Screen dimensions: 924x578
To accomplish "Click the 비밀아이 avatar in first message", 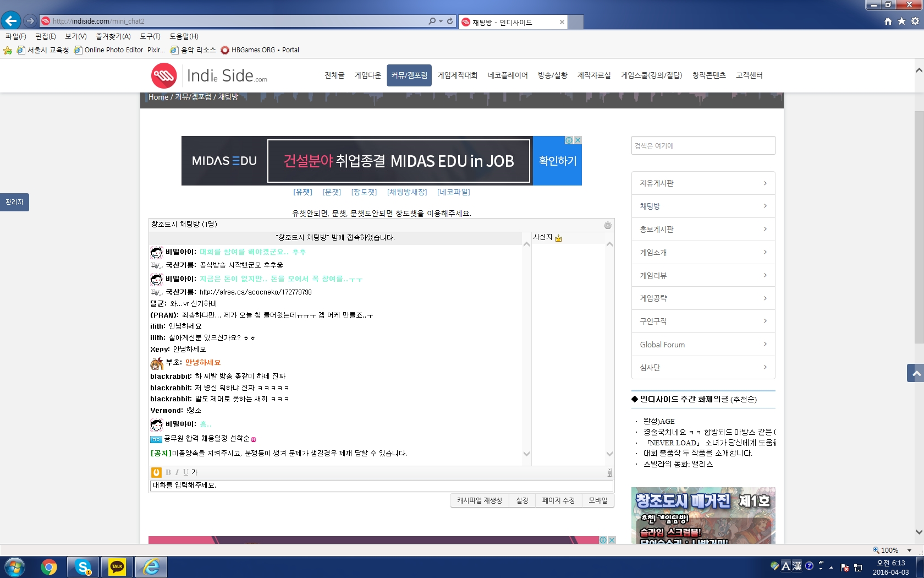I will click(157, 252).
